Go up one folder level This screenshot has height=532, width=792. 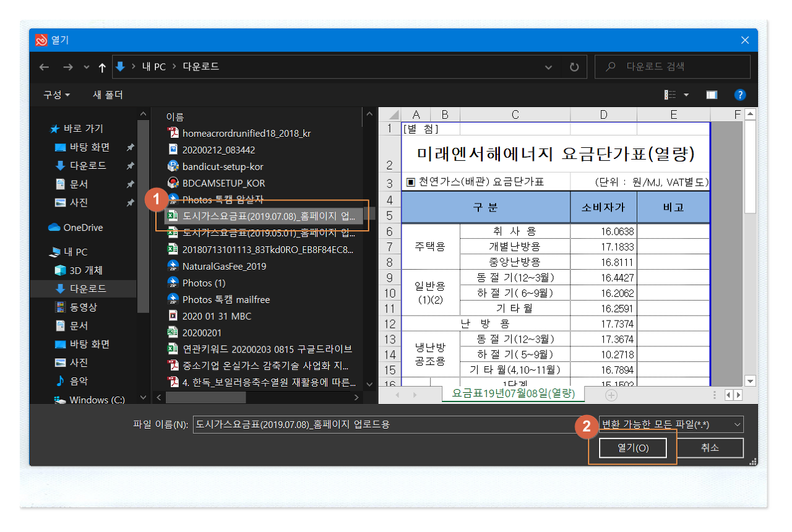[x=102, y=67]
